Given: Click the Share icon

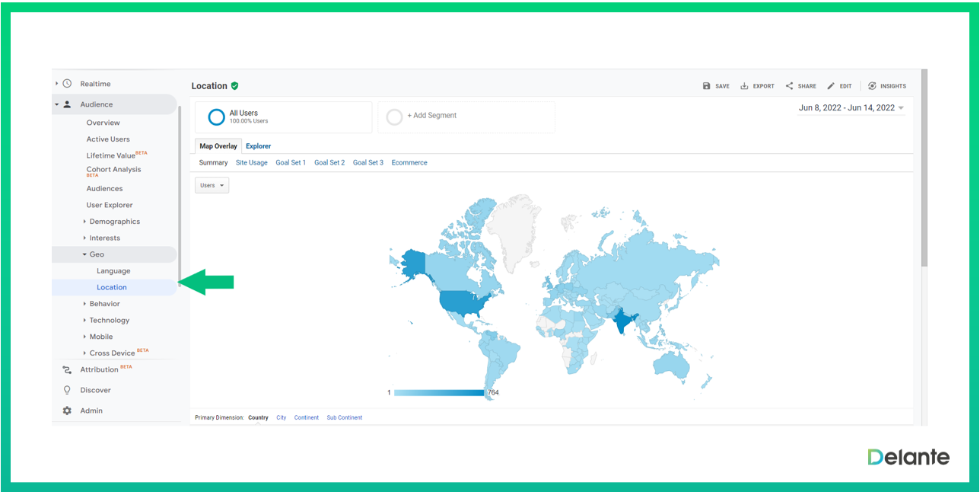Looking at the screenshot, I should pos(789,86).
